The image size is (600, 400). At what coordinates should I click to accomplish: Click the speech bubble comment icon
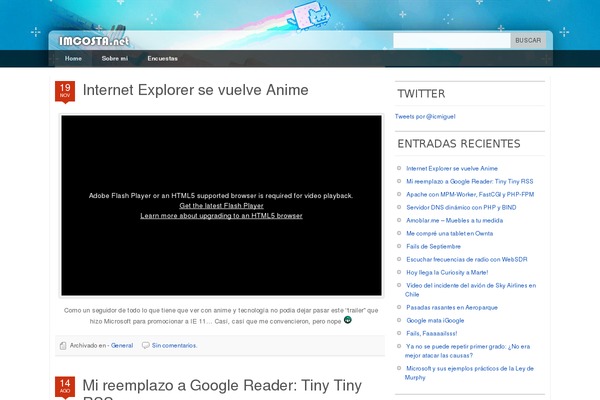tap(145, 345)
